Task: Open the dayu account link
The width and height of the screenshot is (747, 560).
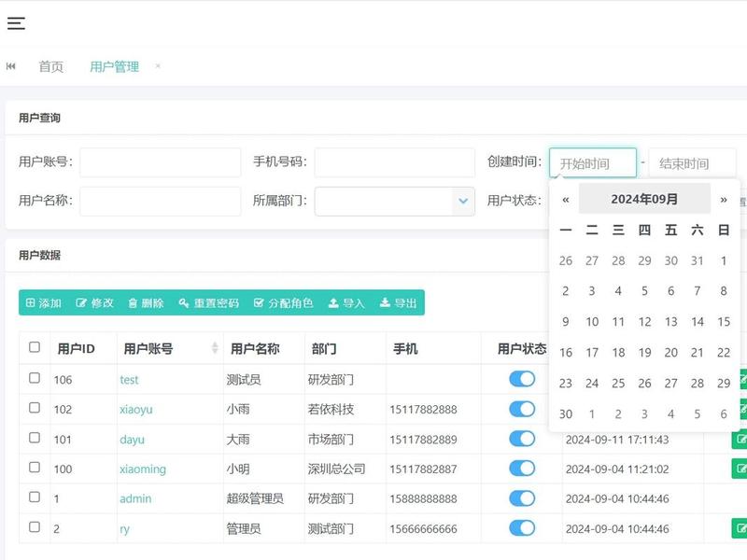Action: point(132,440)
